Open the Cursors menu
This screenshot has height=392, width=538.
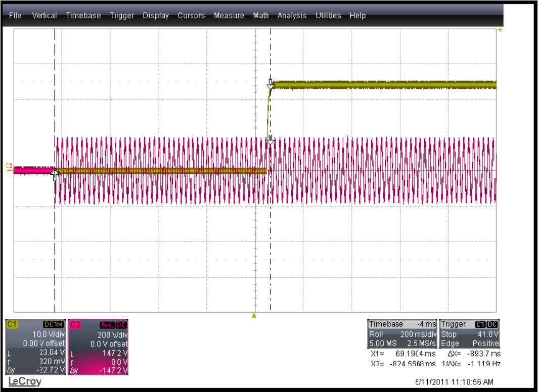(191, 16)
